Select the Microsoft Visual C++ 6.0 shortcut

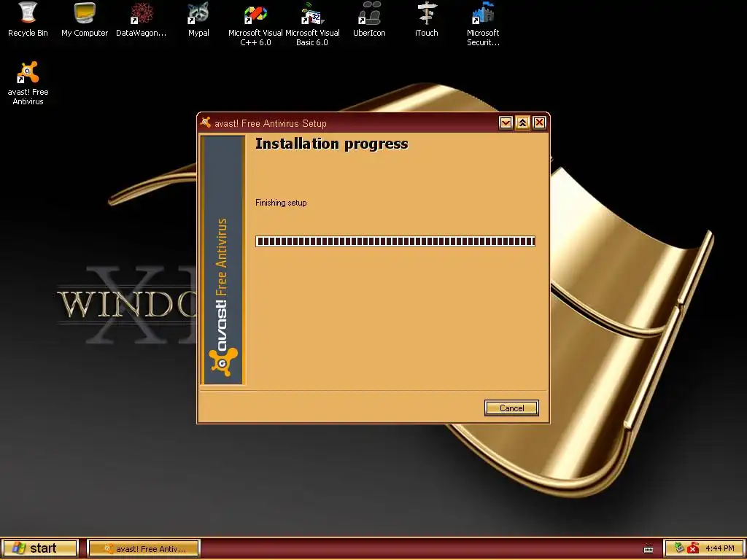(255, 23)
